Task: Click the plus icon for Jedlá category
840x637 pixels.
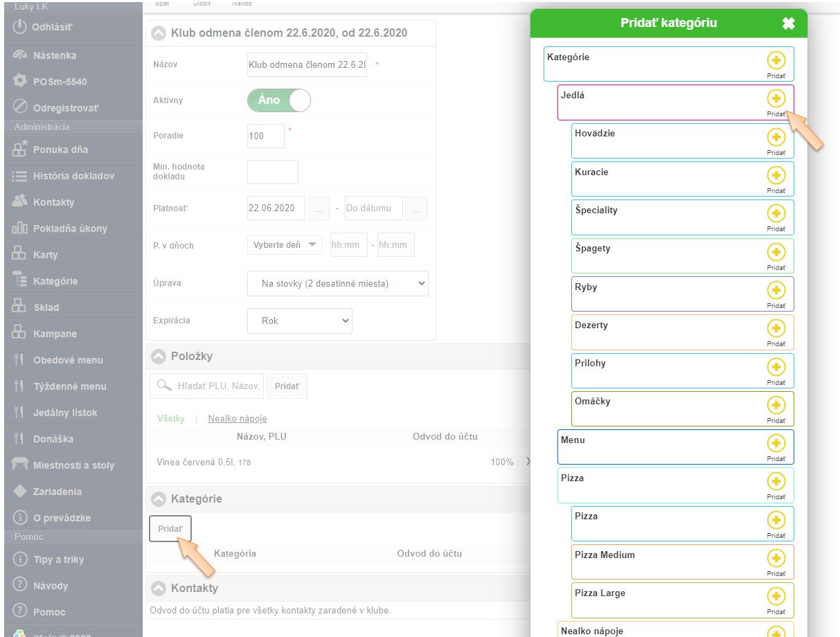Action: tap(776, 98)
